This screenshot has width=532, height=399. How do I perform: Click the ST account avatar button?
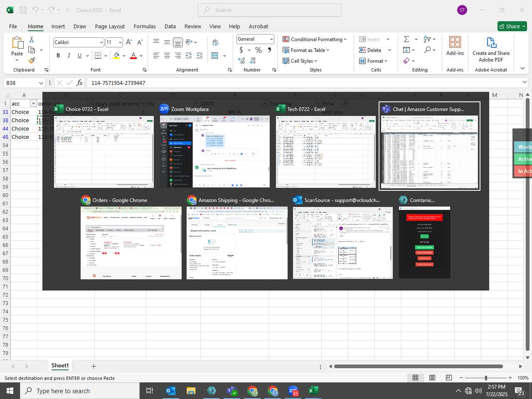(462, 10)
